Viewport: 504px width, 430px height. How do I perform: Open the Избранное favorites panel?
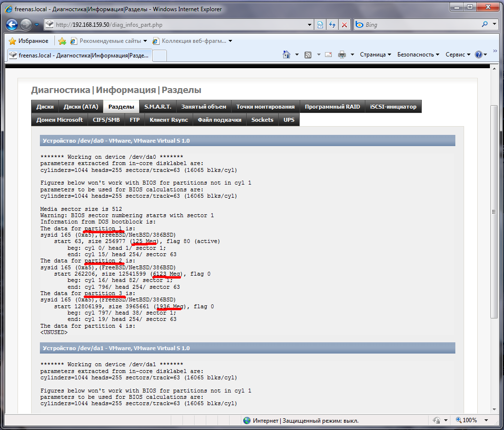pyautogui.click(x=29, y=41)
